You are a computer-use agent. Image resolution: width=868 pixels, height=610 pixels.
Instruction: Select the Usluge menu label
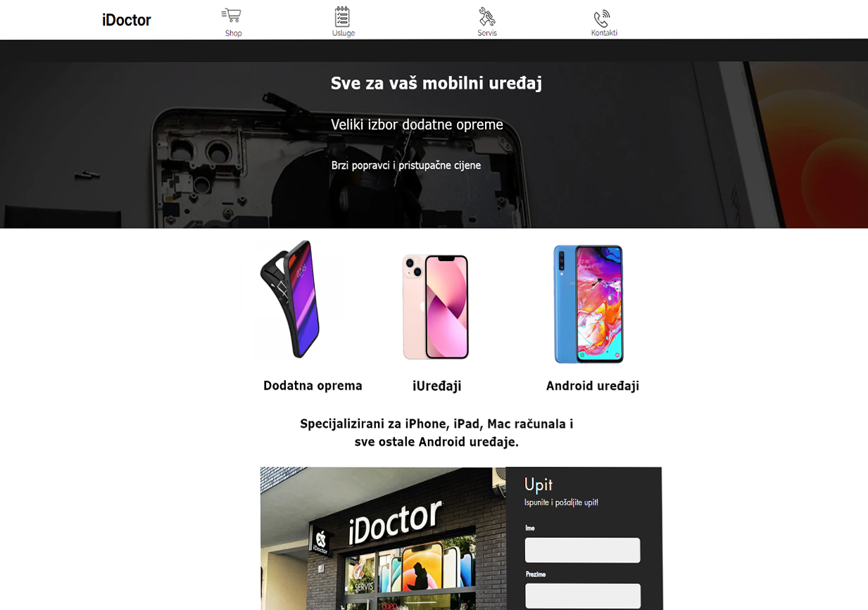tap(344, 33)
